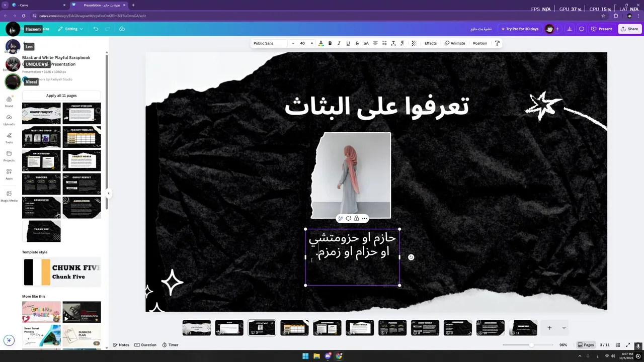Change the text alignment
Screen dimensions: 644x362
[x=375, y=43]
